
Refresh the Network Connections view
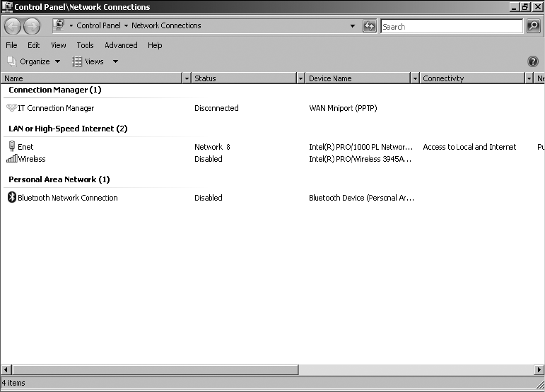tap(370, 26)
